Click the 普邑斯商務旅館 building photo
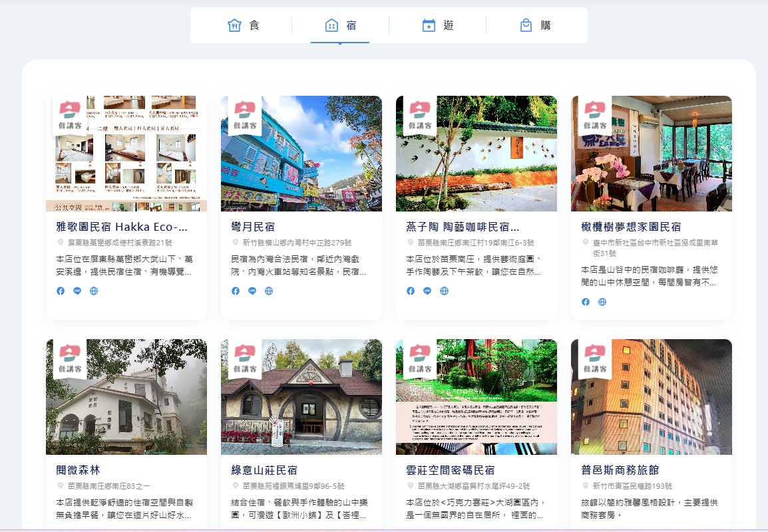The height and width of the screenshot is (532, 768). pyautogui.click(x=652, y=397)
